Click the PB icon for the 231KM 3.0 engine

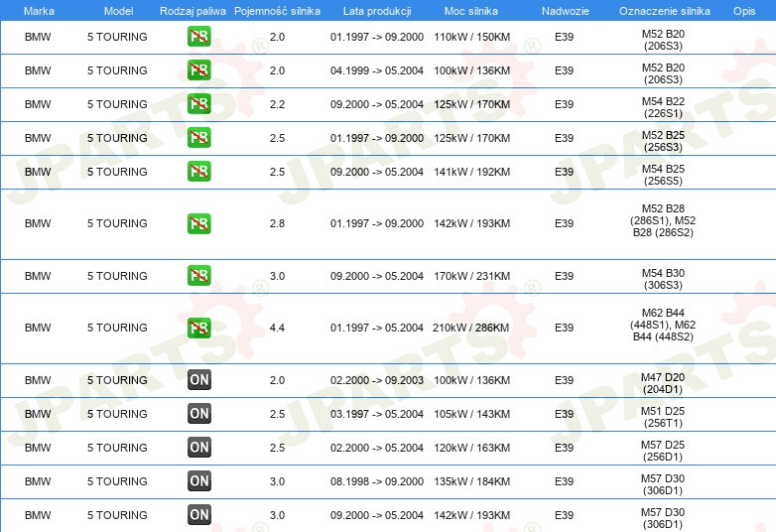199,276
